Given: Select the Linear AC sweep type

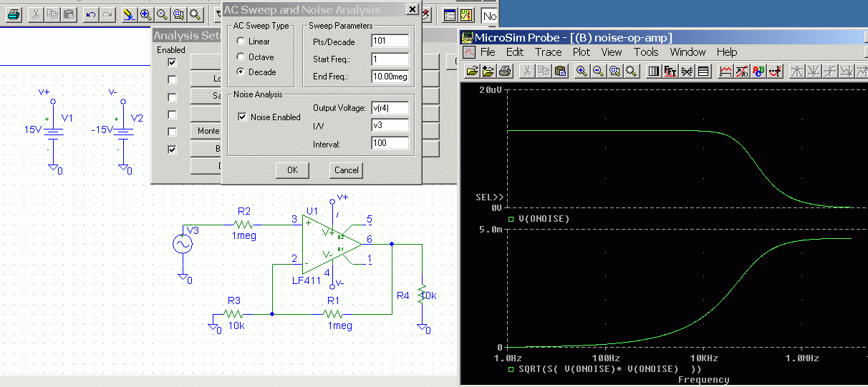Looking at the screenshot, I should pyautogui.click(x=241, y=41).
